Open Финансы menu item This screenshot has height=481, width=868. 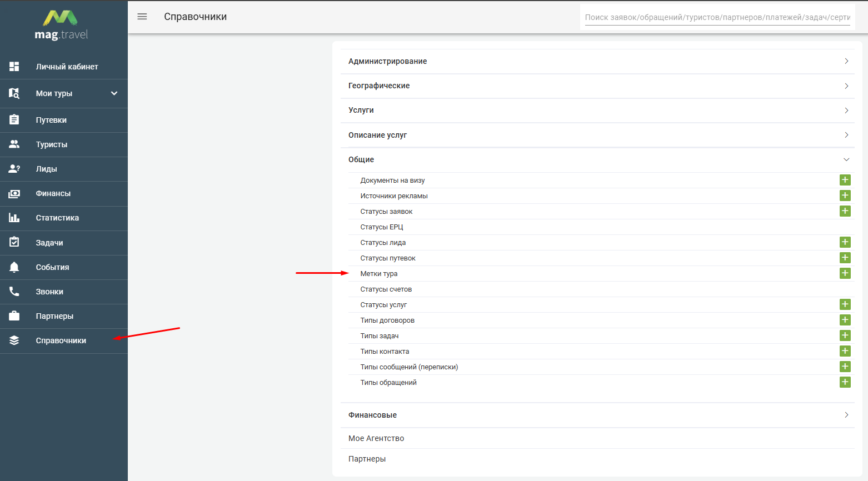tap(64, 193)
